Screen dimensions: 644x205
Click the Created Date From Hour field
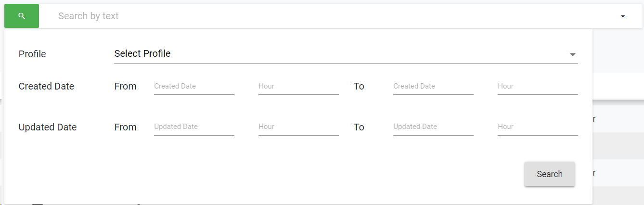pyautogui.click(x=298, y=87)
